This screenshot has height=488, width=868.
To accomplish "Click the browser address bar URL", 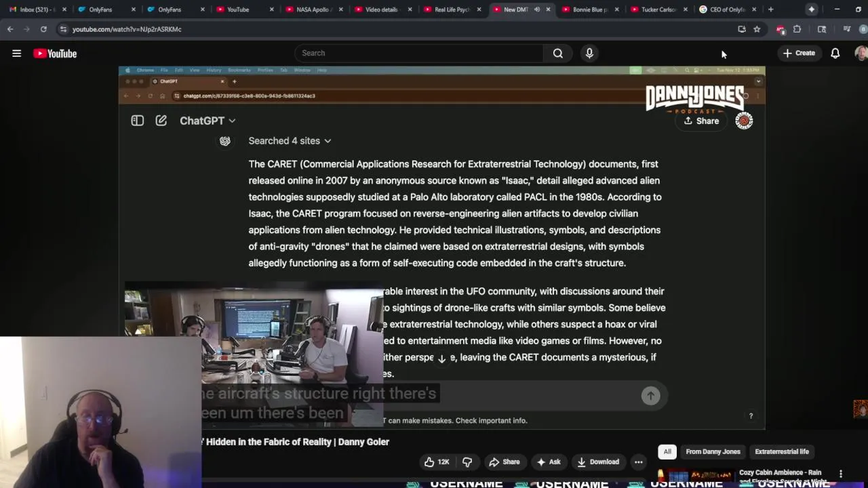I will point(127,29).
